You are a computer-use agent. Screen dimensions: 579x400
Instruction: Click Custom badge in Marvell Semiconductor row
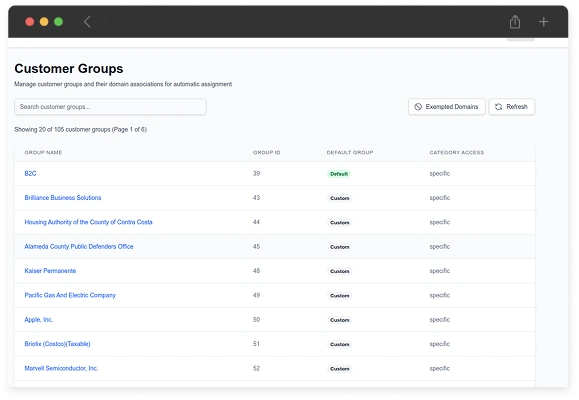[340, 369]
